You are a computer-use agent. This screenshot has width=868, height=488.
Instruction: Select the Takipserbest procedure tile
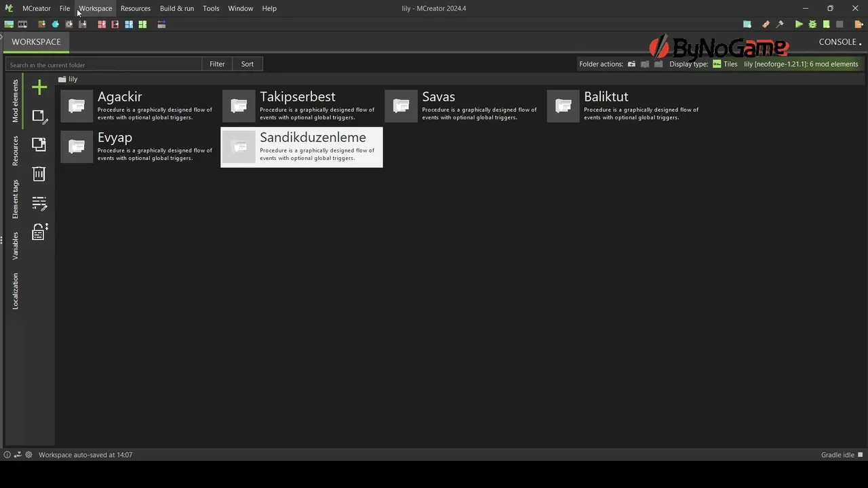(x=301, y=106)
